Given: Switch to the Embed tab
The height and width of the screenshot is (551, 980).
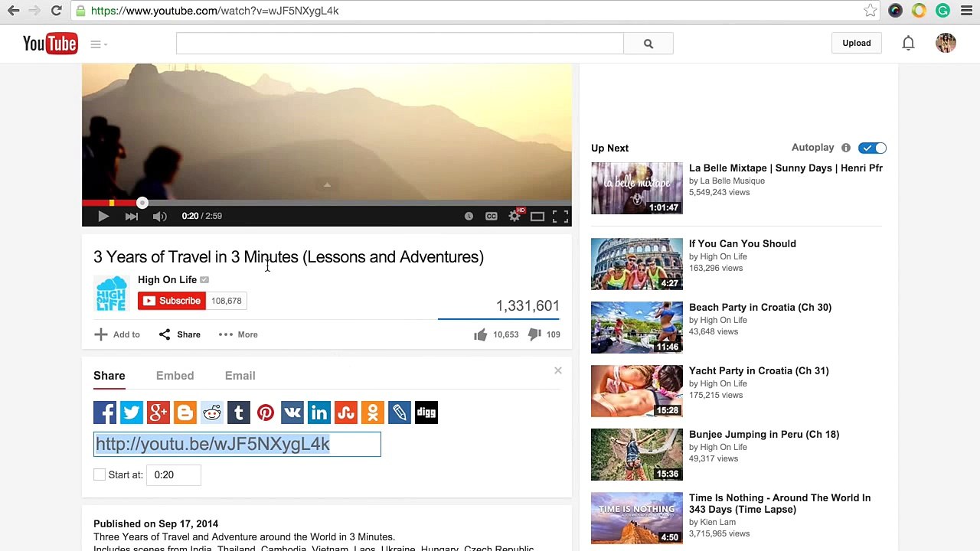Looking at the screenshot, I should click(x=175, y=376).
